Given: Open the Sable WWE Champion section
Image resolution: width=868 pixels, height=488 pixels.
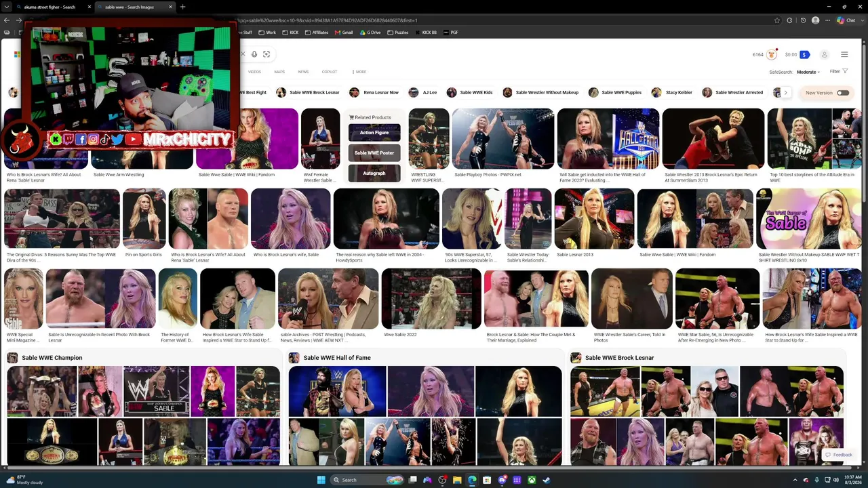Looking at the screenshot, I should point(52,358).
